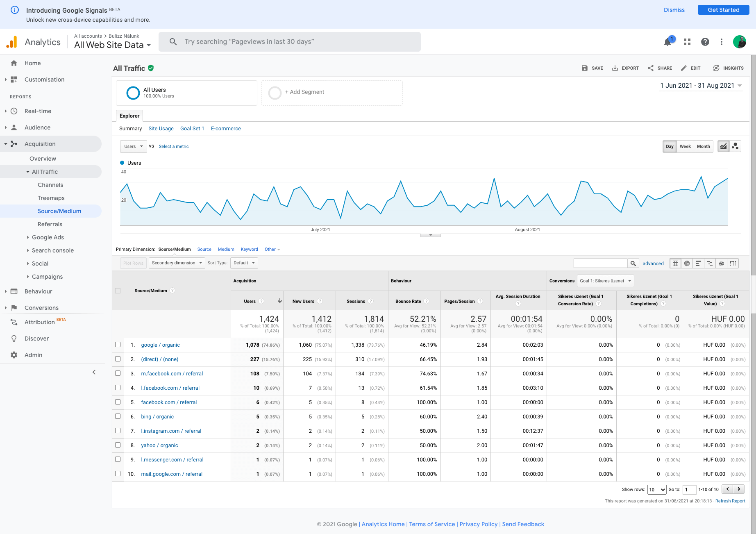756x534 pixels.
Task: Click the Edit pencil icon
Action: coord(684,68)
